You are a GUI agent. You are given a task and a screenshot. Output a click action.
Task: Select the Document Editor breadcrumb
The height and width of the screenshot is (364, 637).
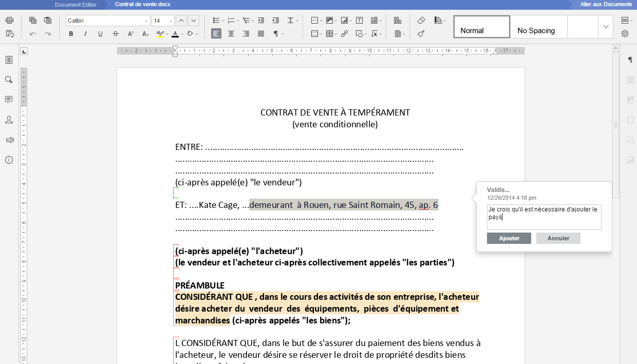76,4
